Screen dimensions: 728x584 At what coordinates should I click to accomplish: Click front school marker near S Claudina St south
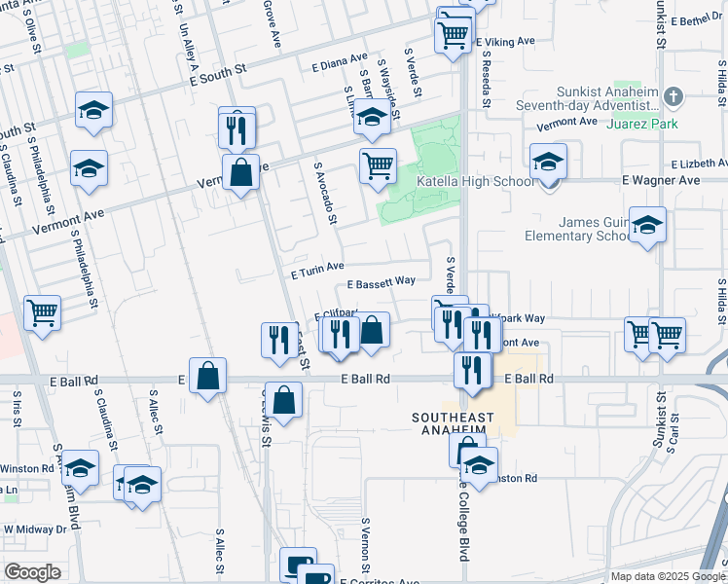[x=142, y=485]
